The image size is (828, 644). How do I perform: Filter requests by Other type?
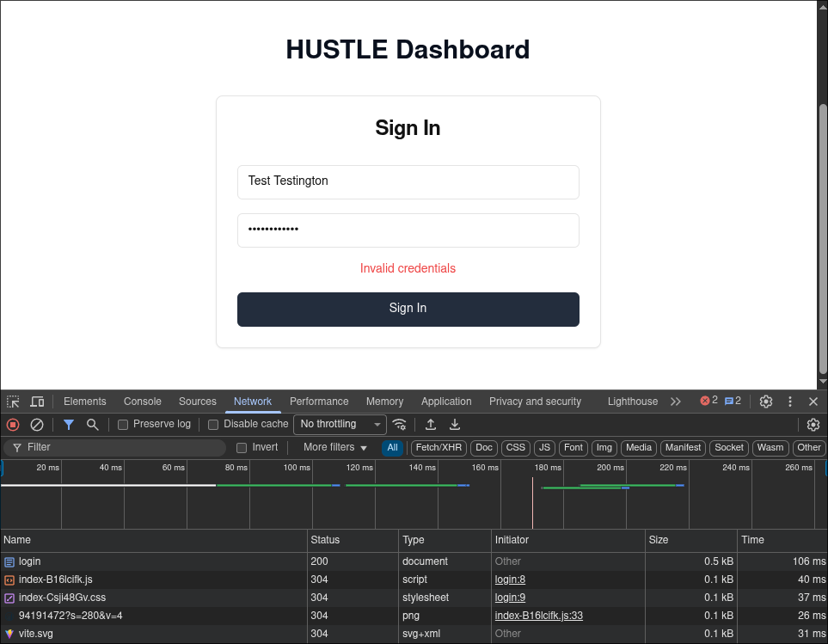point(809,448)
